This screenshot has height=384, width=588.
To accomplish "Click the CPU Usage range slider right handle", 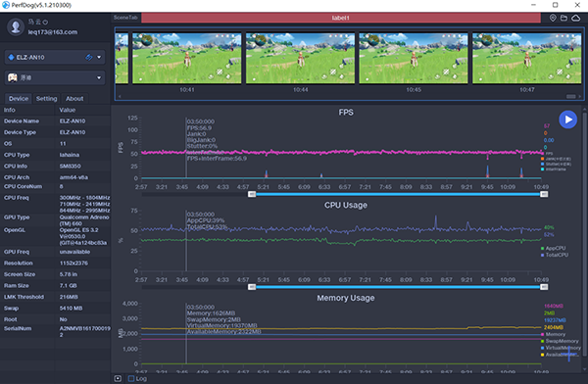I will pyautogui.click(x=544, y=287).
